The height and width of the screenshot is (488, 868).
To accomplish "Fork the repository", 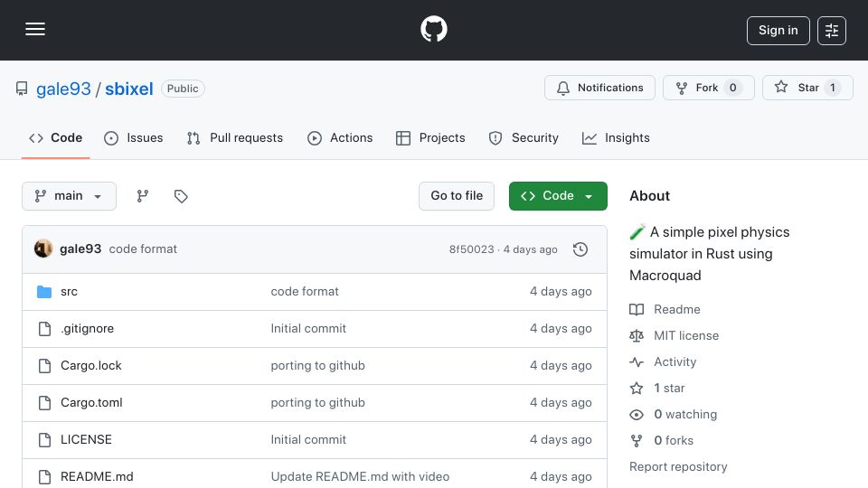I will 709,88.
